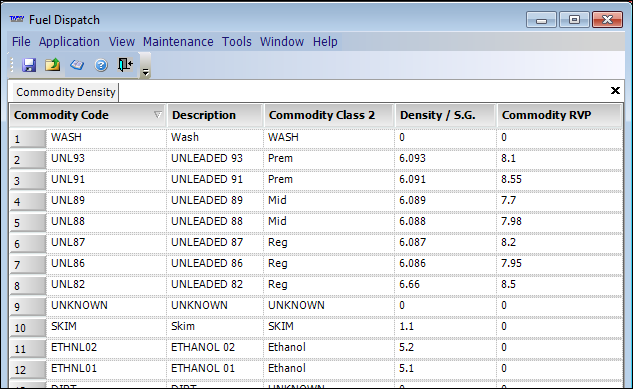
Task: Open the help question mark icon
Action: tap(101, 65)
